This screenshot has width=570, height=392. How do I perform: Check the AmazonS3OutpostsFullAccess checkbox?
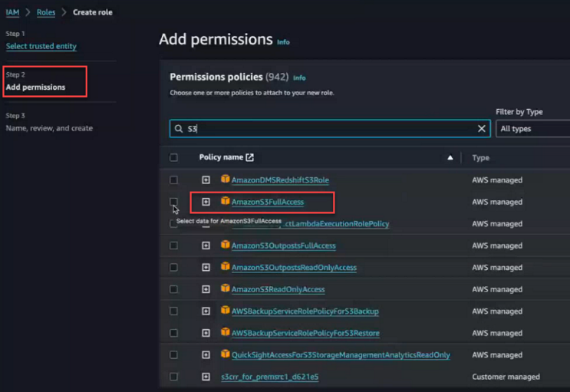click(x=174, y=245)
